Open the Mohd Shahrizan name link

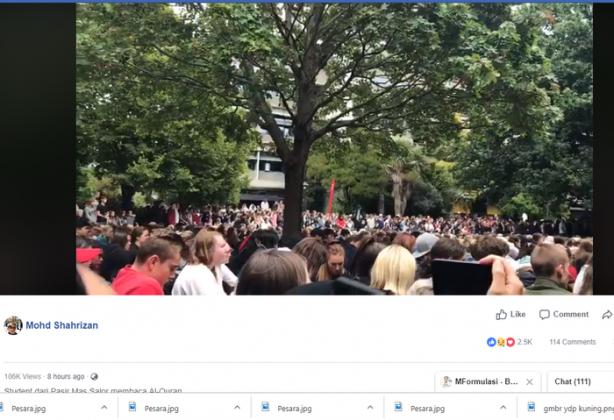(x=62, y=325)
